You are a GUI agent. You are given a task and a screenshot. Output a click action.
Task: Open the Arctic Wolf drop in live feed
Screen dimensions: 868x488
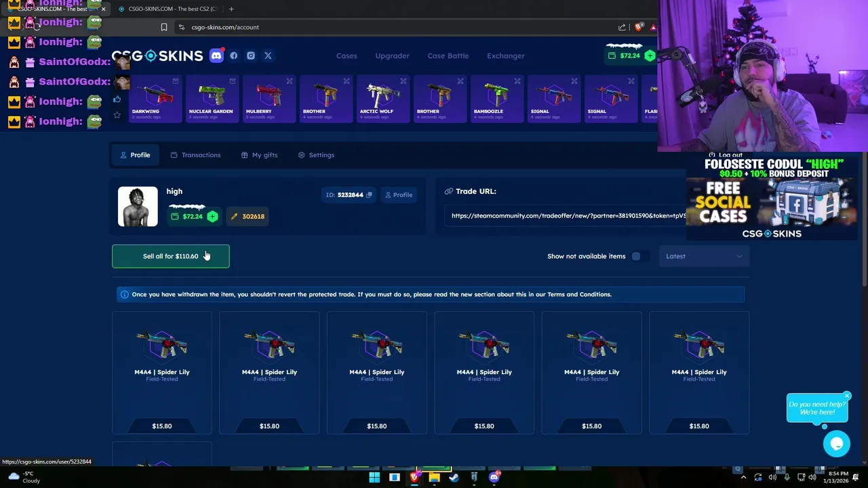pos(382,98)
